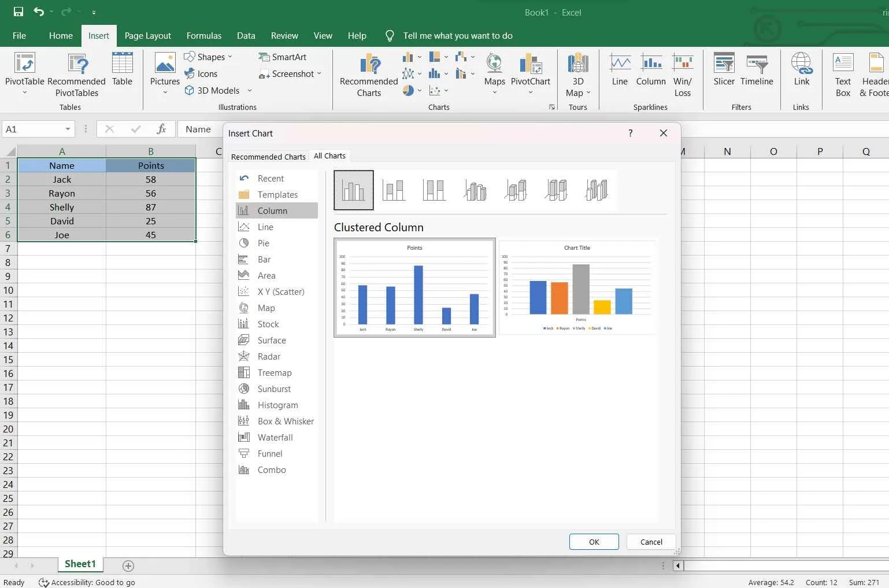This screenshot has width=889, height=588.
Task: Click OK to insert the chart
Action: pyautogui.click(x=594, y=542)
